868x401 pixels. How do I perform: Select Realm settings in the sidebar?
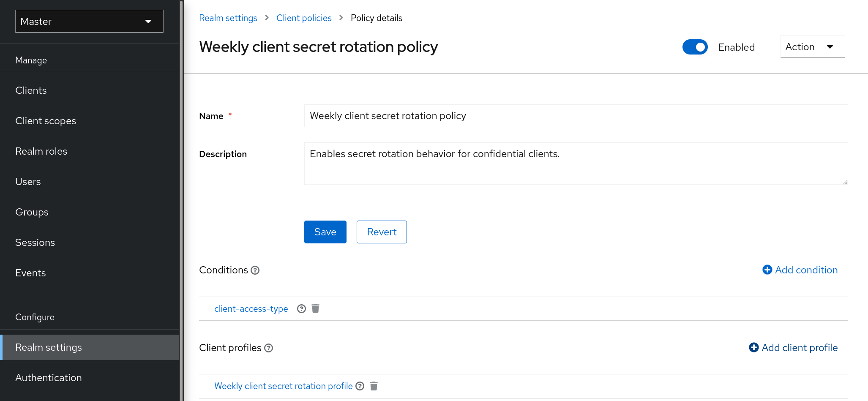point(49,347)
